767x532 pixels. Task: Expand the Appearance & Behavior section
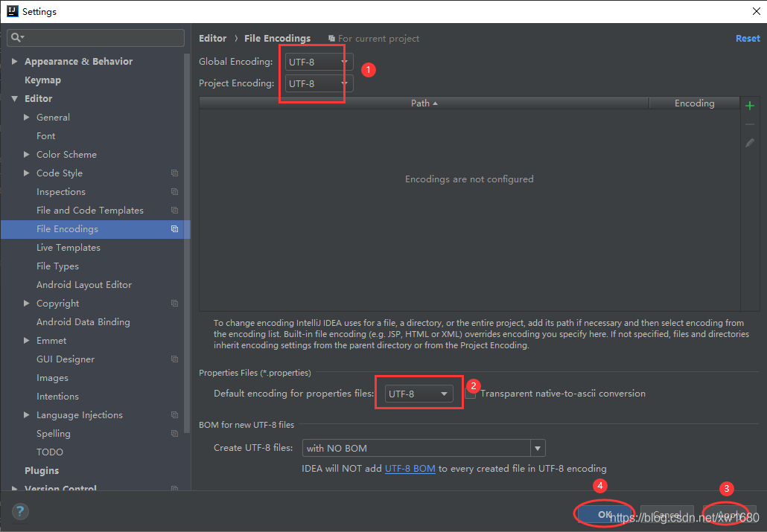(x=15, y=61)
